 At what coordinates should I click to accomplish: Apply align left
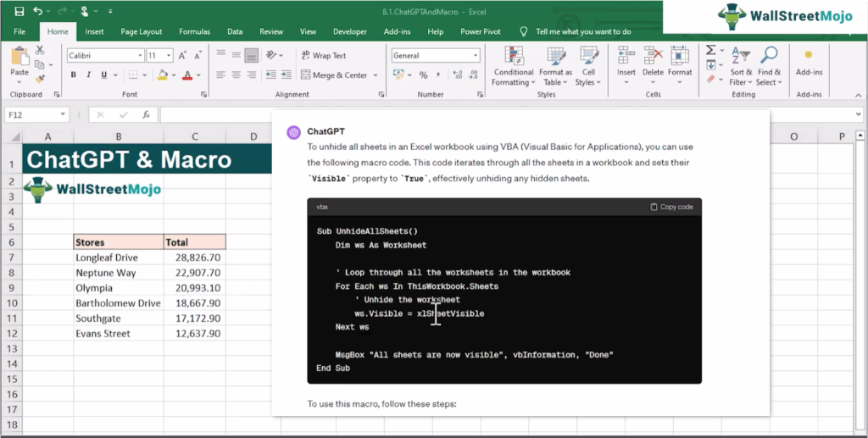(221, 75)
